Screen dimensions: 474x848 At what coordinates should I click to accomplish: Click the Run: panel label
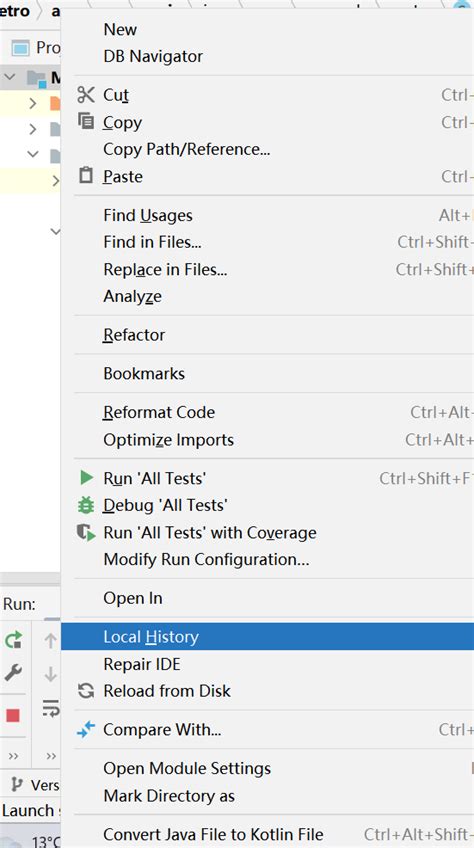click(19, 604)
